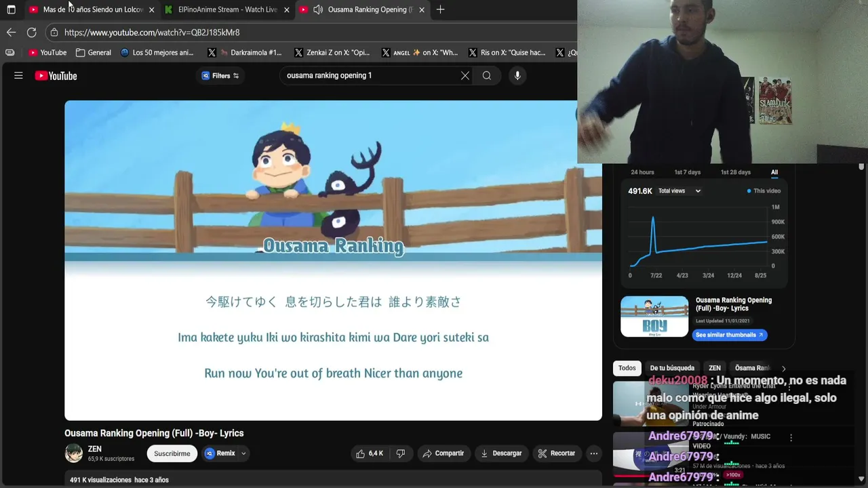
Task: Select the ZEN filter chip
Action: tap(715, 368)
